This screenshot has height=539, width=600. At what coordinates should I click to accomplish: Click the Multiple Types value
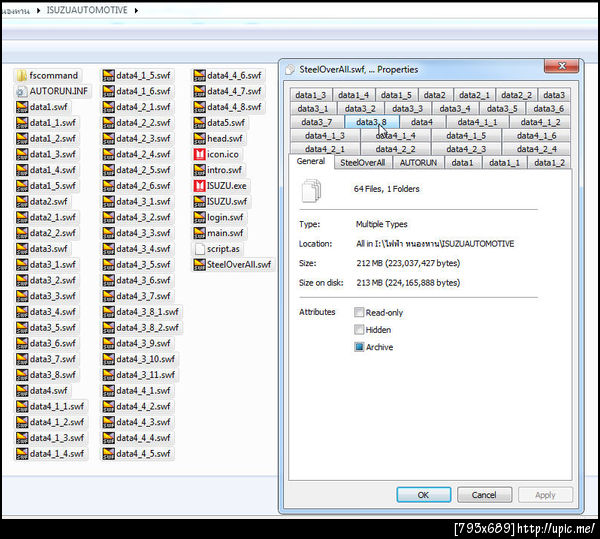pyautogui.click(x=382, y=224)
